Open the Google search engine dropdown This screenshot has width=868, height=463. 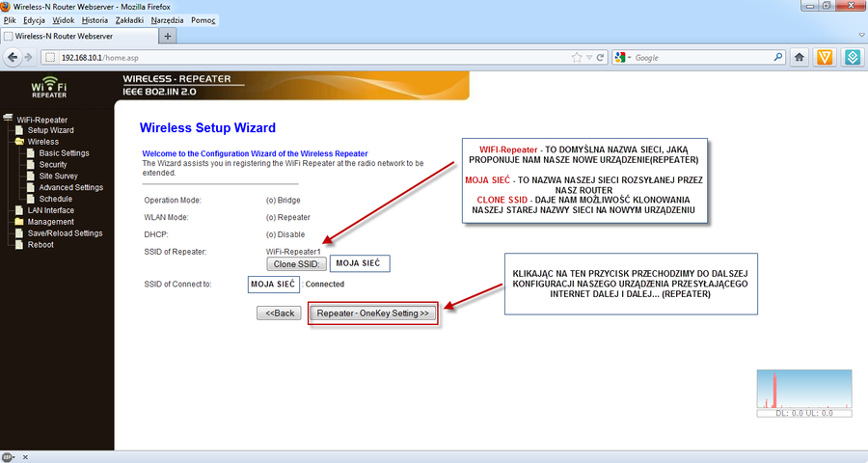coord(624,58)
